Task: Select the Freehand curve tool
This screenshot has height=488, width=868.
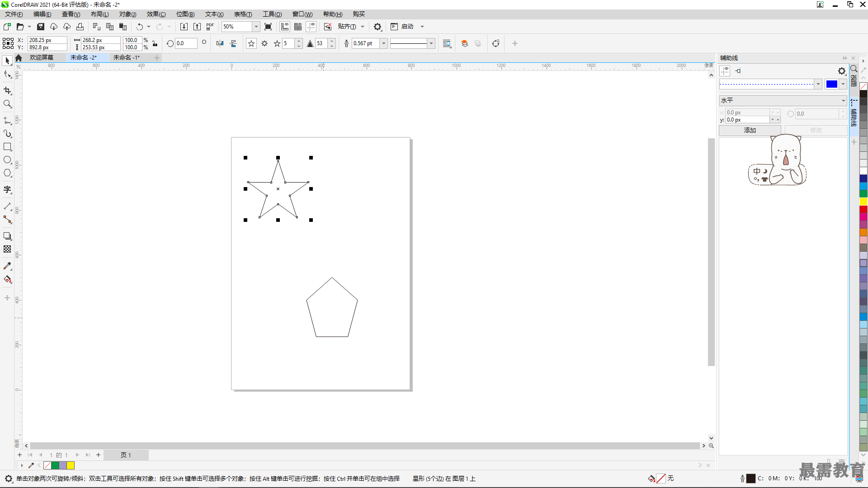Action: coord(7,121)
